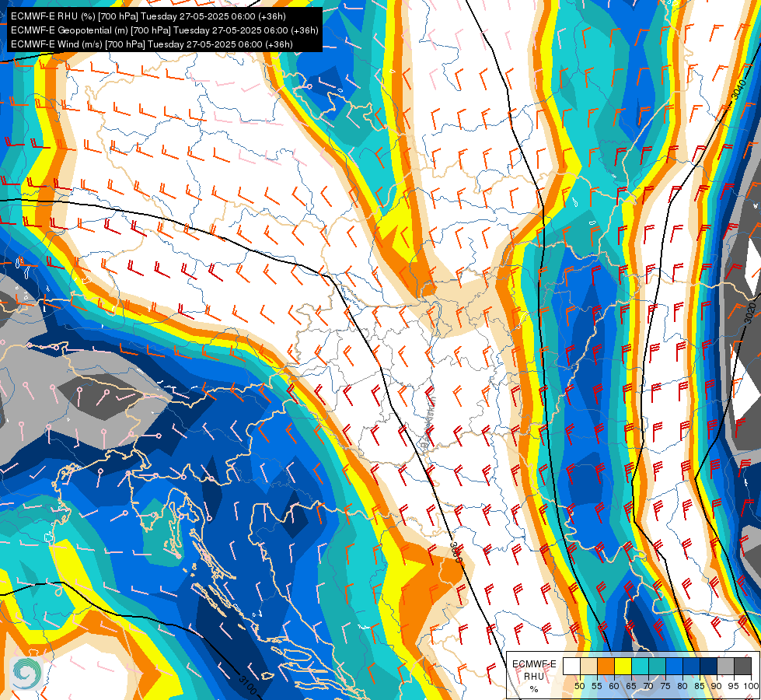Click the bright blue 75–80 legend swatch
The width and height of the screenshot is (761, 700).
(x=674, y=666)
